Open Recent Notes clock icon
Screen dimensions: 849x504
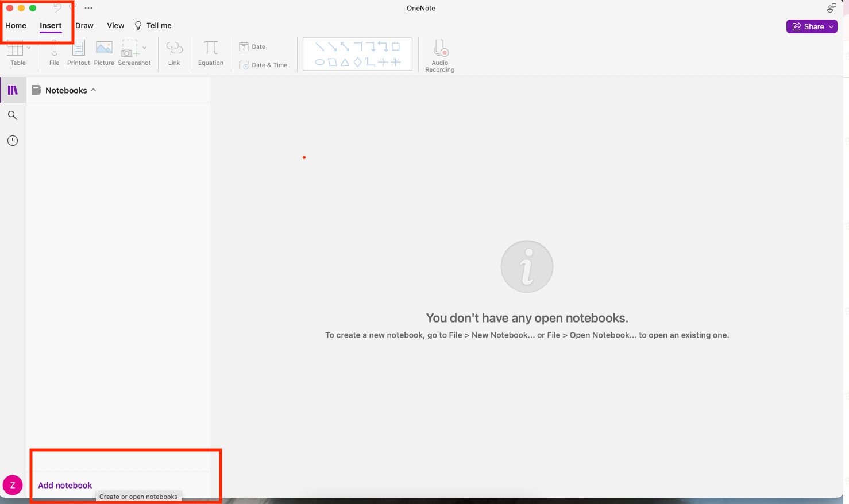coord(13,141)
